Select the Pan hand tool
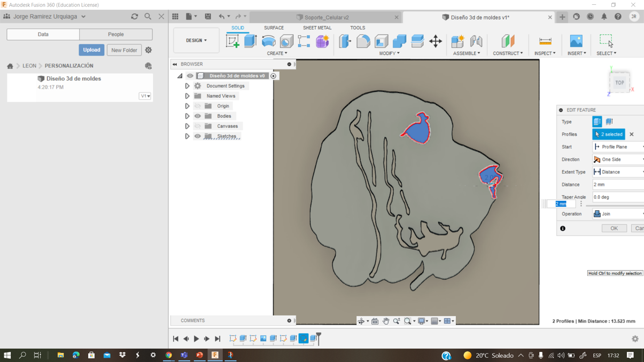The height and width of the screenshot is (362, 644). [x=385, y=321]
